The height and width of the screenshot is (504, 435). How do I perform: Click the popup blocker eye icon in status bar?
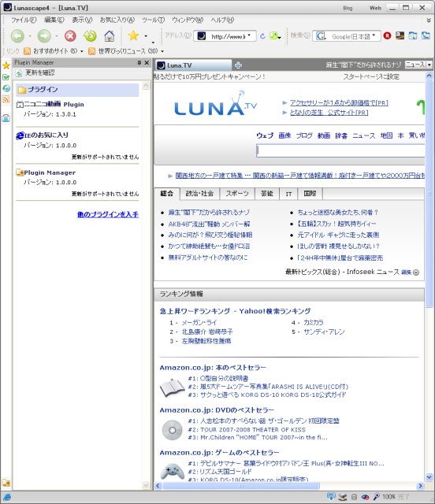pyautogui.click(x=365, y=497)
